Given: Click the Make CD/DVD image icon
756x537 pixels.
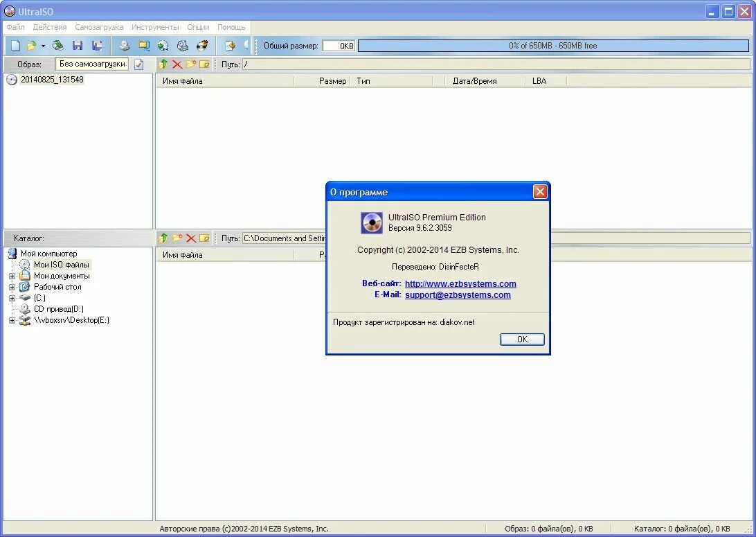Looking at the screenshot, I should coord(125,46).
